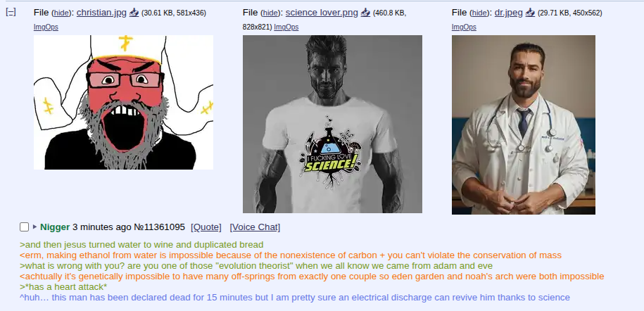Open the post menu arrow beside the poster name
Viewport: 644px width, 311px height.
[x=35, y=227]
